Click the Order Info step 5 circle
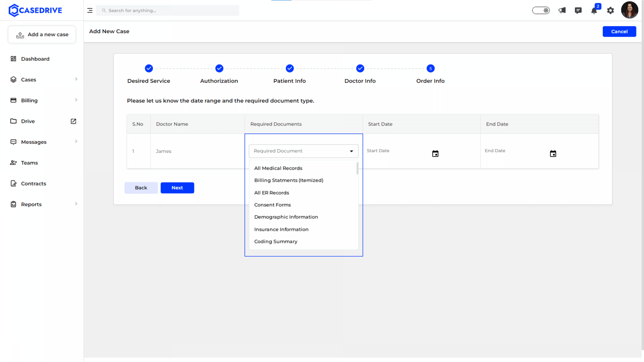 coord(430,68)
